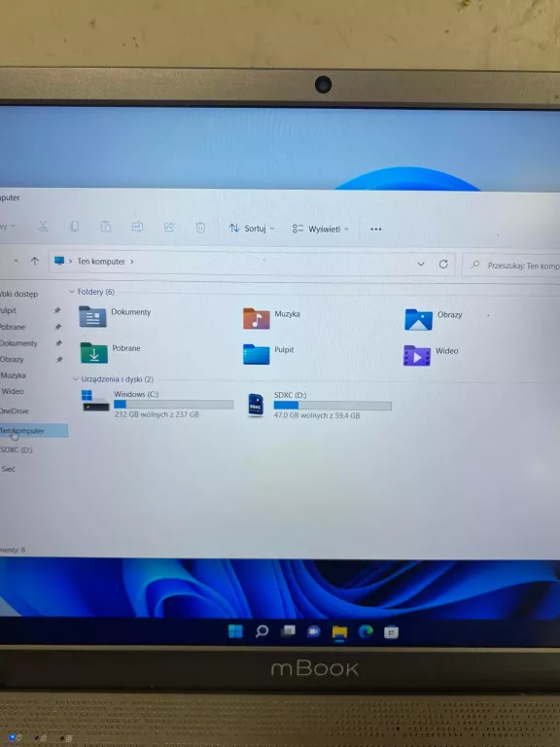Select the Pobrane folder
The image size is (560, 747).
point(111,352)
